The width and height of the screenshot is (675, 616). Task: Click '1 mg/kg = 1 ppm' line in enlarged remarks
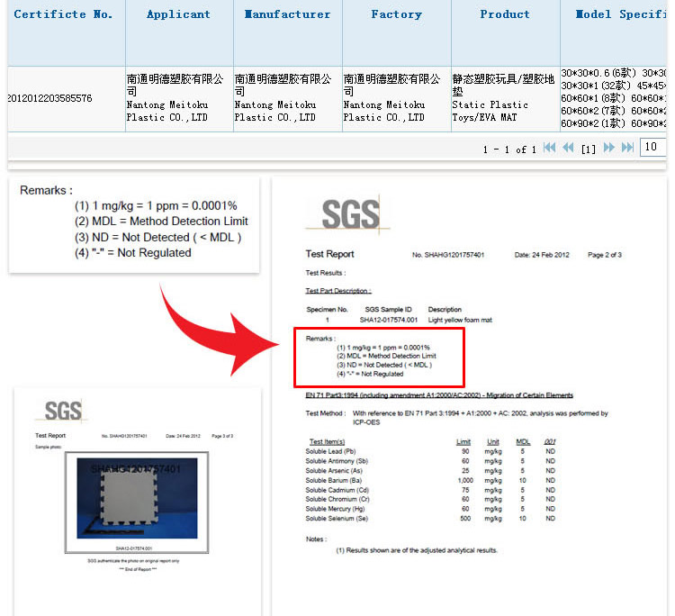point(156,206)
